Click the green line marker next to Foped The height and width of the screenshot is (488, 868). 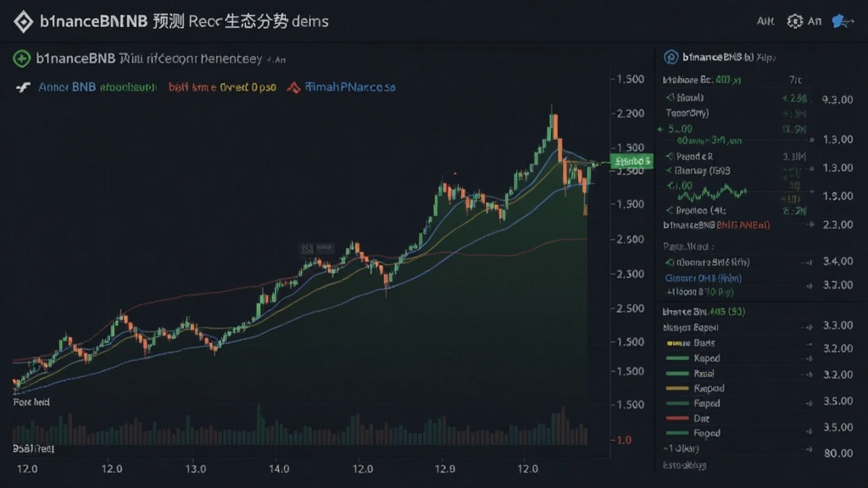677,433
